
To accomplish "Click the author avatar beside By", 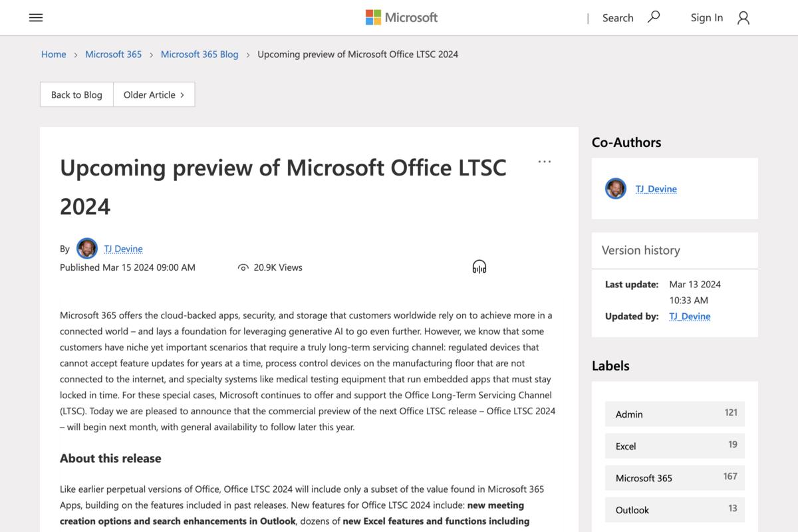I will point(87,249).
